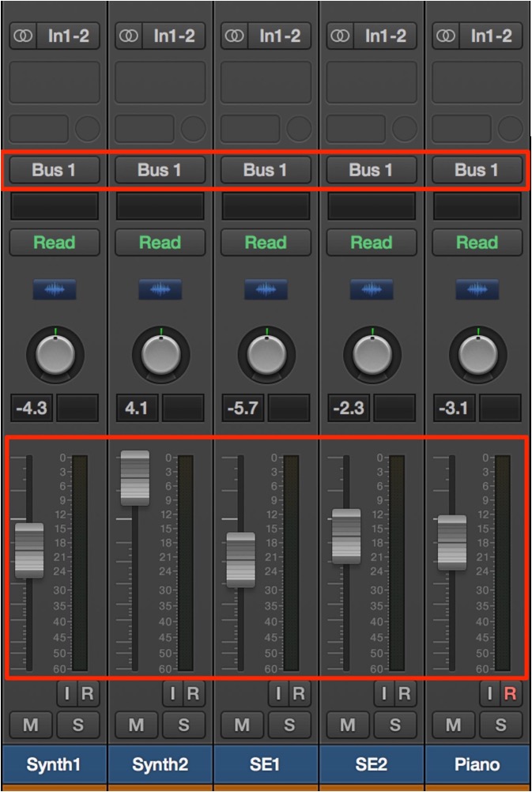
Task: Solo the Synth1 channel
Action: click(77, 726)
